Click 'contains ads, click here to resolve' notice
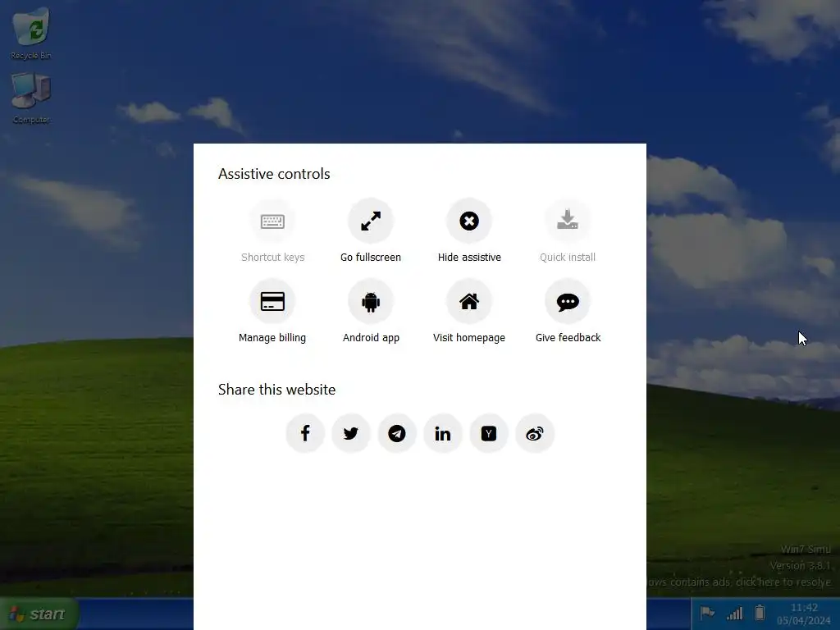Viewport: 840px width, 630px height. 741,582
